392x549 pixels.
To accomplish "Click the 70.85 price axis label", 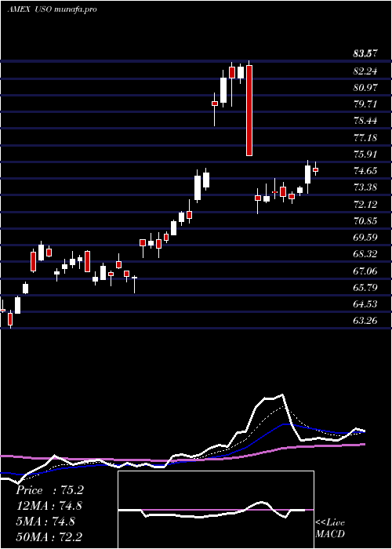I will 365,221.
